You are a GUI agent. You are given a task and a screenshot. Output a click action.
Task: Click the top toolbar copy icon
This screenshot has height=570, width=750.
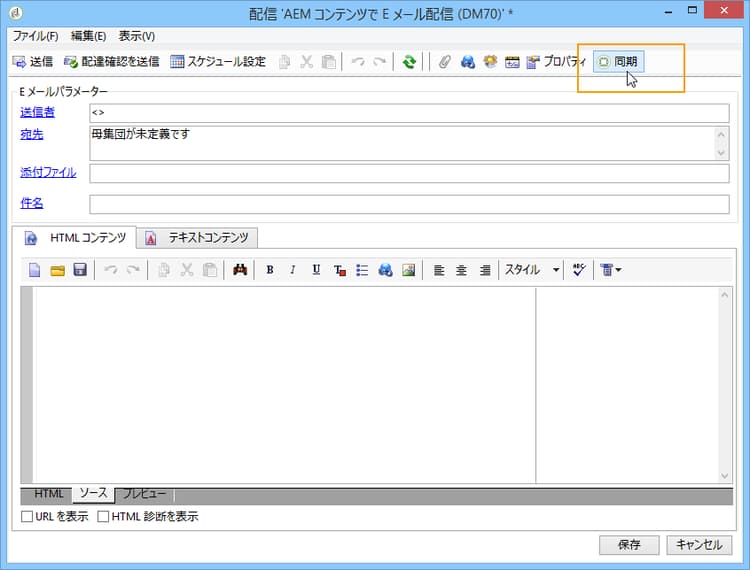[285, 62]
